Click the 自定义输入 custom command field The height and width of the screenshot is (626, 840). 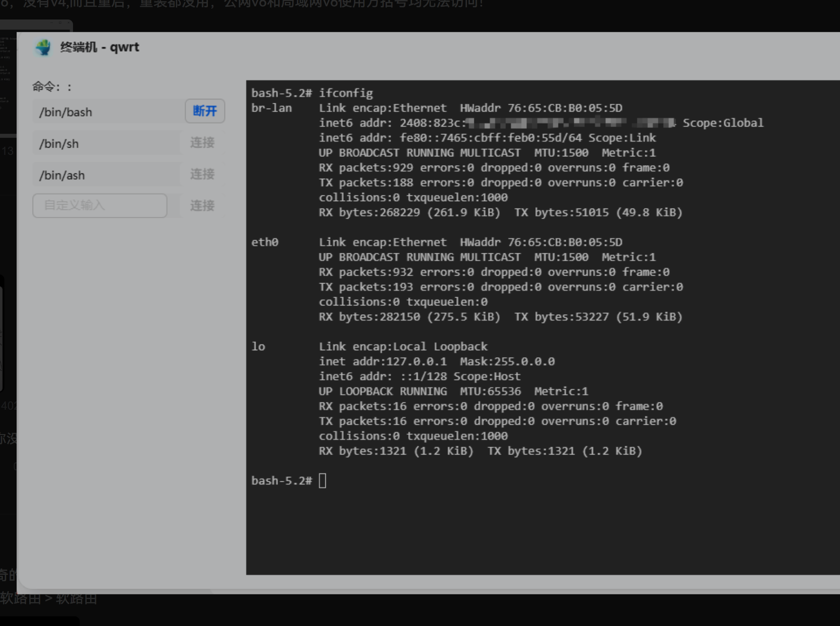[100, 206]
